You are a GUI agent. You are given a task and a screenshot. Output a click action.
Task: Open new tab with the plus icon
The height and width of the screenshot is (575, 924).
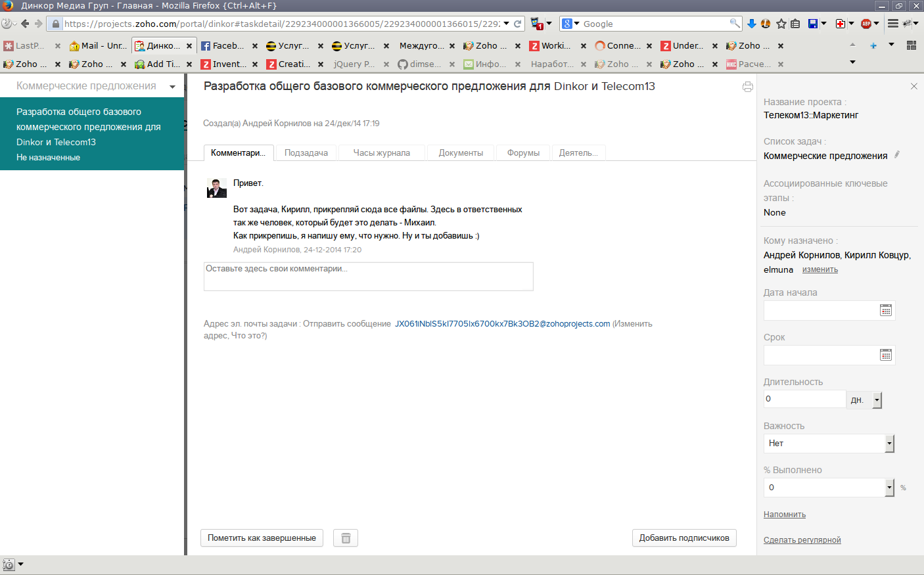873,45
